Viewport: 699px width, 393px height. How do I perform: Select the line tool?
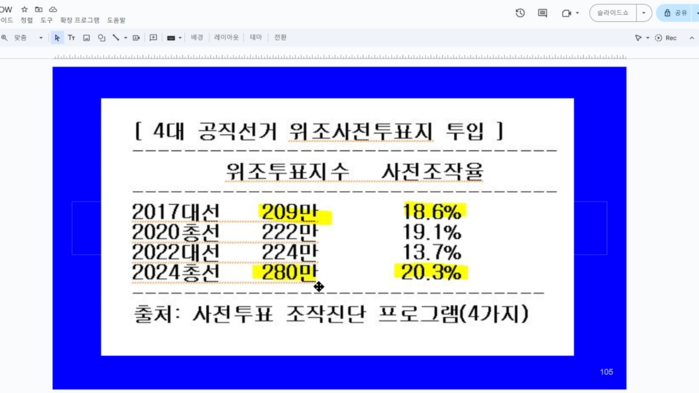[116, 38]
